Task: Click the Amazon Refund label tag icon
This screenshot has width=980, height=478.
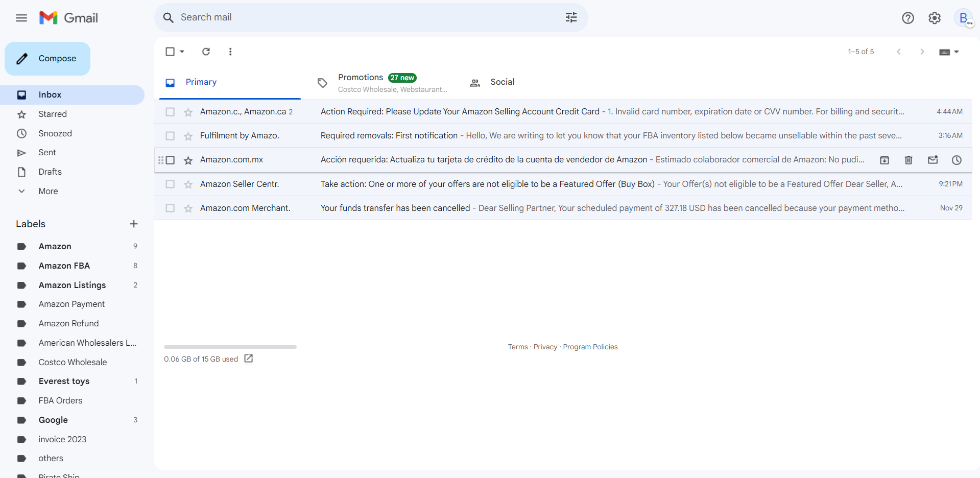Action: click(x=21, y=324)
